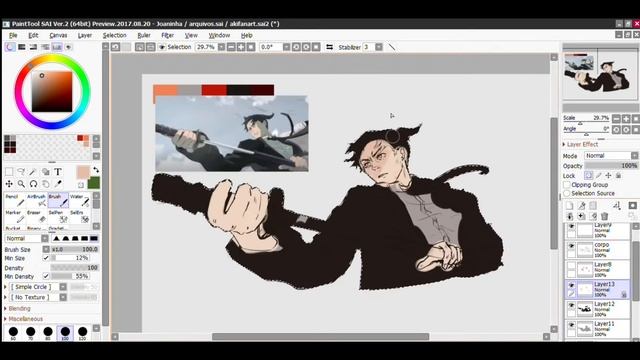Click the foreground peach color swatch
This screenshot has width=640, height=360.
click(x=83, y=172)
